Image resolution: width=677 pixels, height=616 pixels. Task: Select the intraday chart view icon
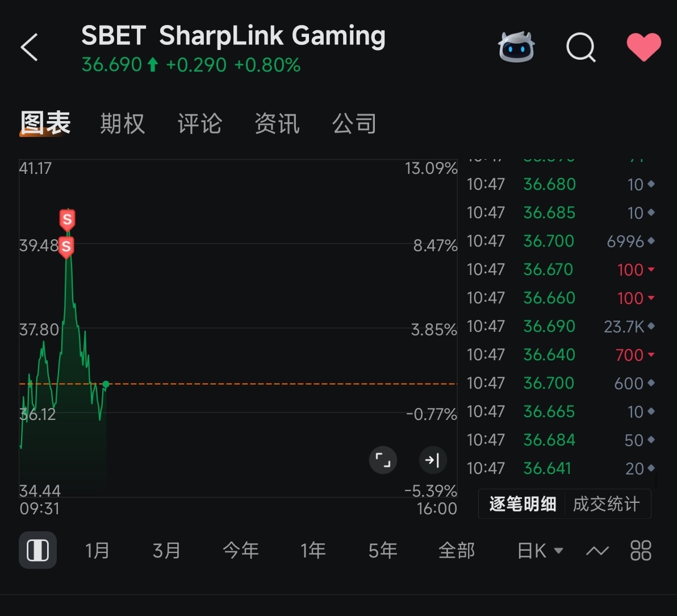coord(37,550)
